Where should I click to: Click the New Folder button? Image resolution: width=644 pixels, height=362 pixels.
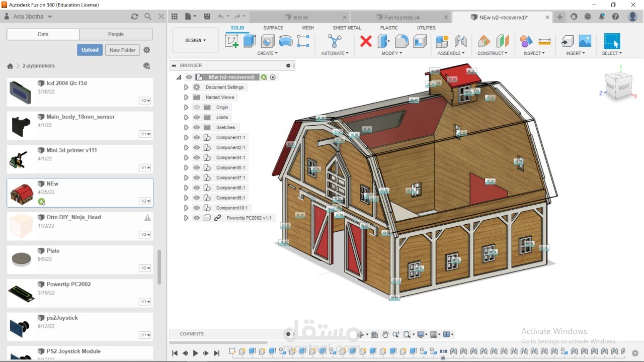click(x=122, y=50)
